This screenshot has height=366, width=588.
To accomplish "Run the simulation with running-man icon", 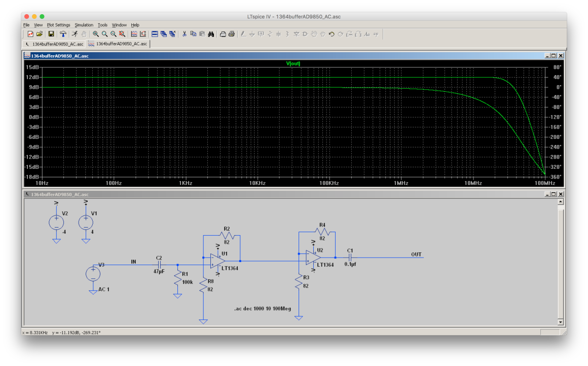I will (x=75, y=34).
